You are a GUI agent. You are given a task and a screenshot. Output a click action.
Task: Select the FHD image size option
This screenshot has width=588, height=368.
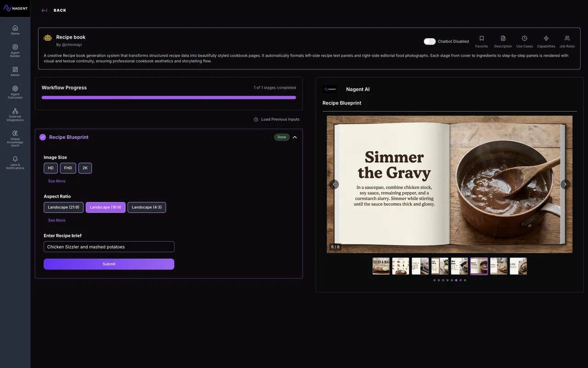point(68,168)
